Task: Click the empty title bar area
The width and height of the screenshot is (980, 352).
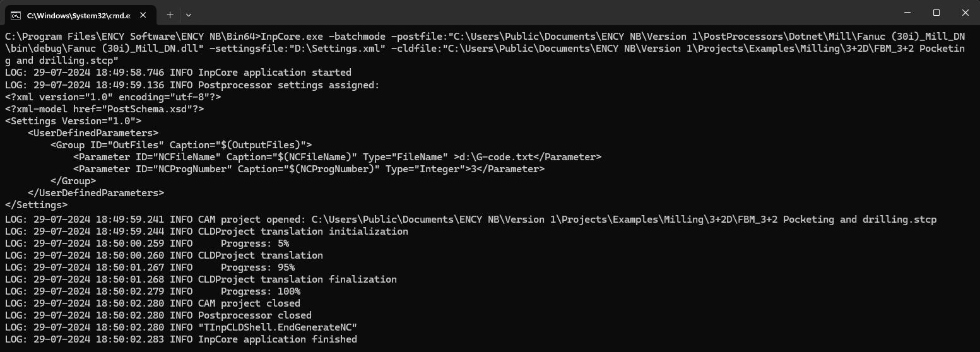Action: point(505,13)
